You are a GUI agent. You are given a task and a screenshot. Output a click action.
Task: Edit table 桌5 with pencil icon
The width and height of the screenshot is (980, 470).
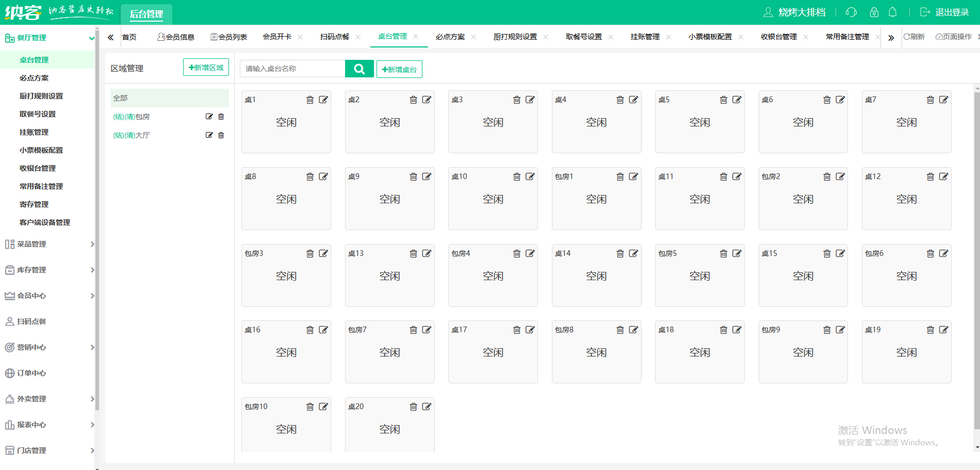click(737, 100)
